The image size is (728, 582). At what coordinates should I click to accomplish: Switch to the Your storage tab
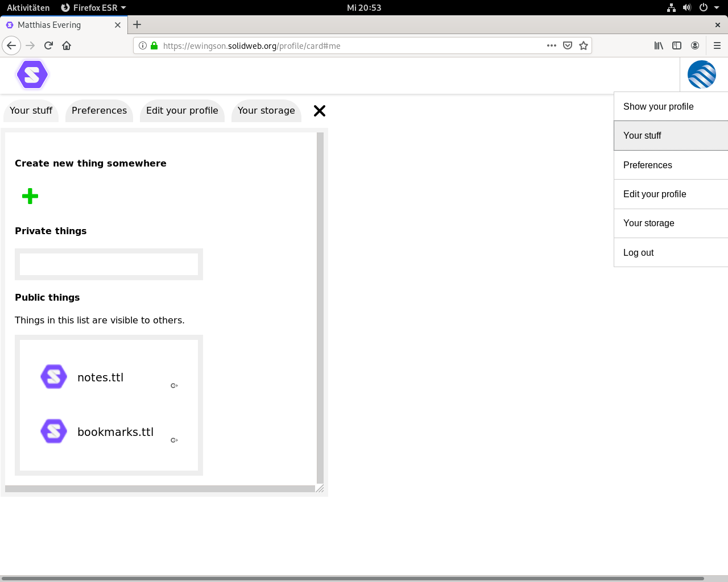266,111
